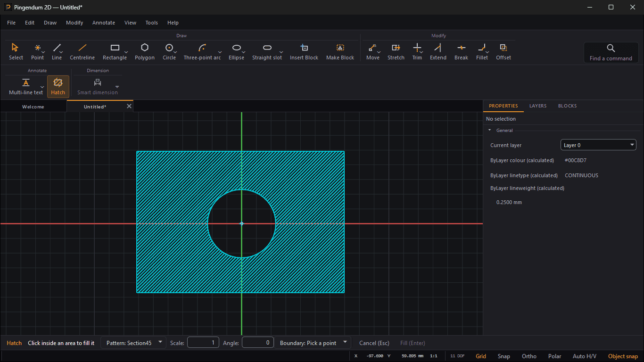Open the Draw menu
Screen dimensions: 644x362
point(50,23)
